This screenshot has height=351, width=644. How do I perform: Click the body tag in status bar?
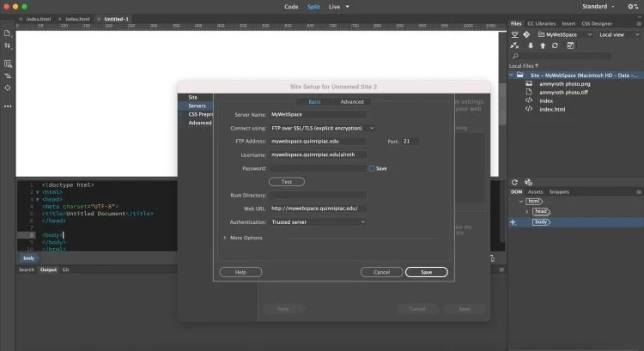28,258
